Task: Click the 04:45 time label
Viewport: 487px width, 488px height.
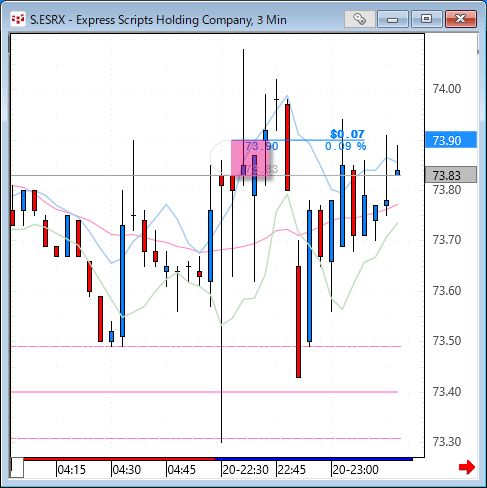Action: tap(181, 470)
